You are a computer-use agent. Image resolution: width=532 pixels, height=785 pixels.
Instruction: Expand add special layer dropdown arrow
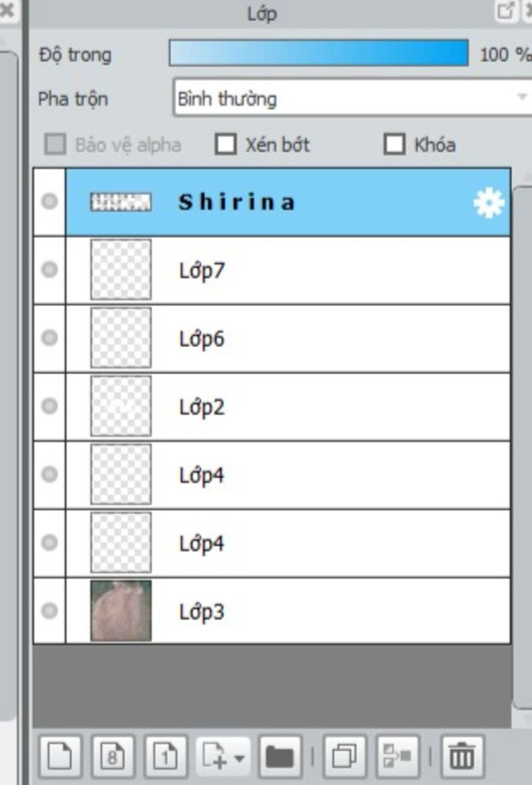240,757
